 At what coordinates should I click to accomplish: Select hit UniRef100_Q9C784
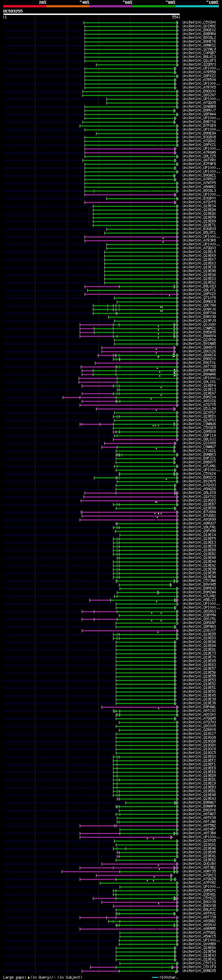(199, 305)
